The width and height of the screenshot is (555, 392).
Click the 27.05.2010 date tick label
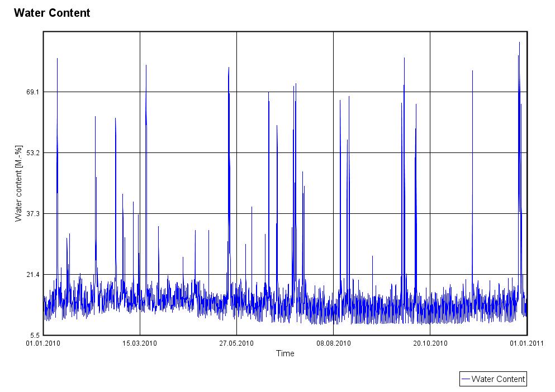tap(236, 343)
